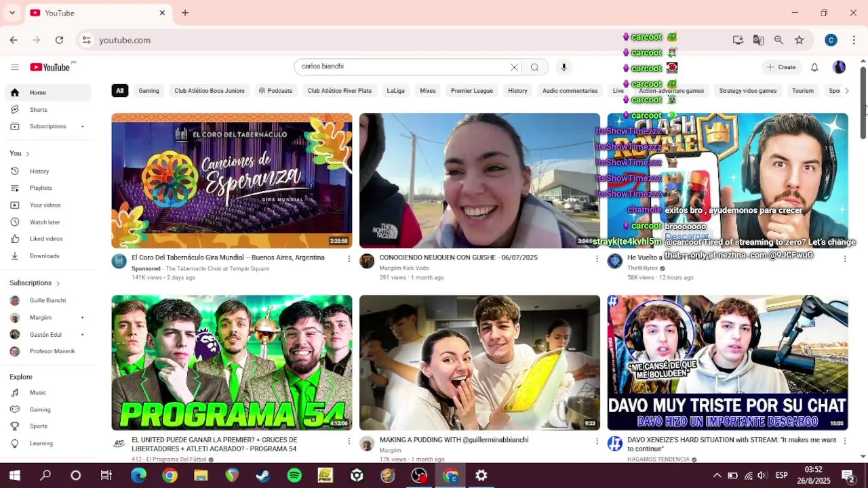The width and height of the screenshot is (868, 488).
Task: Open Margiim Kick Vods channel link
Action: click(404, 268)
